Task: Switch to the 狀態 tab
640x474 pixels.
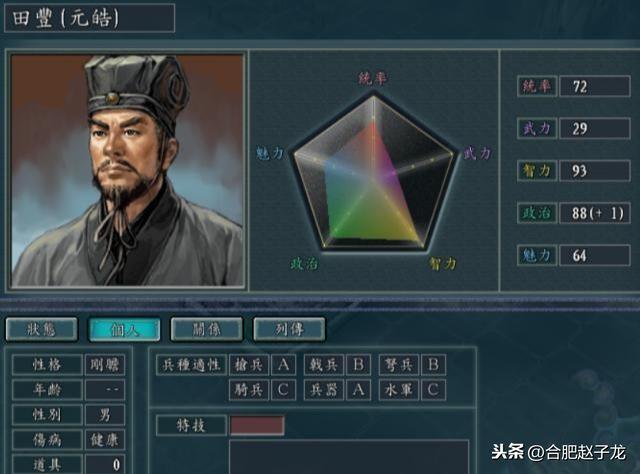Action: 41,329
